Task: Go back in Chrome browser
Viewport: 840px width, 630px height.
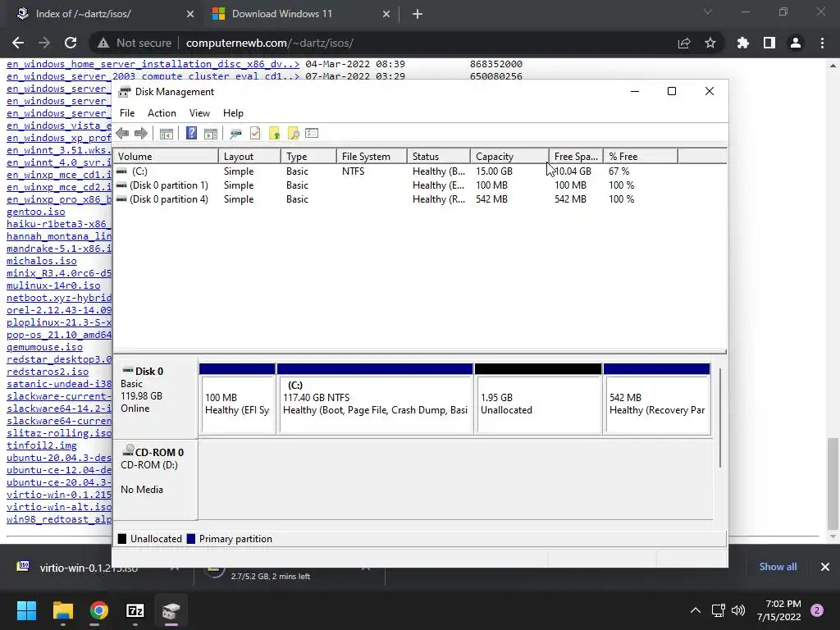Action: click(x=18, y=43)
